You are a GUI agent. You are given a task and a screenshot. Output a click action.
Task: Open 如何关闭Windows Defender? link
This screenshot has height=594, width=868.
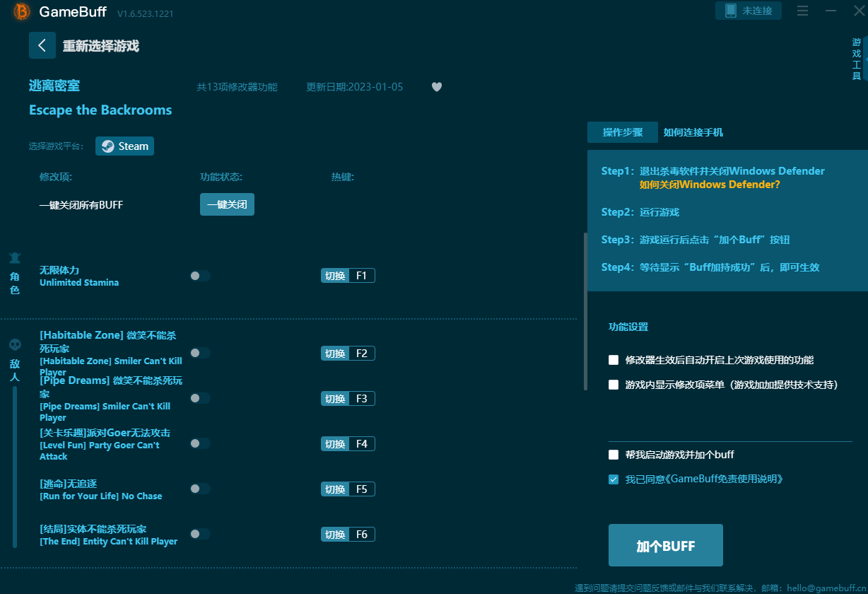[710, 185]
